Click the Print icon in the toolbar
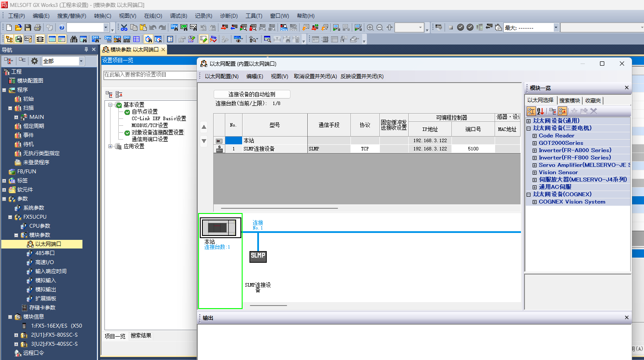The width and height of the screenshot is (644, 360). point(38,28)
